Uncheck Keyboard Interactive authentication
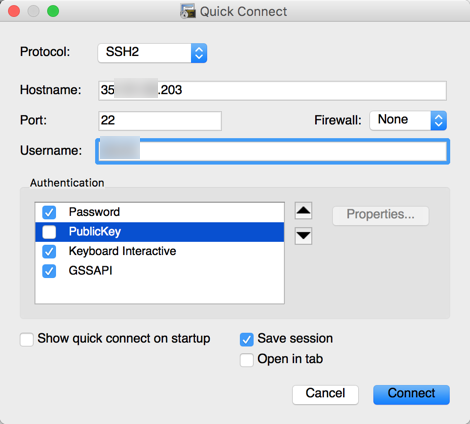This screenshot has width=470, height=424. tap(49, 251)
